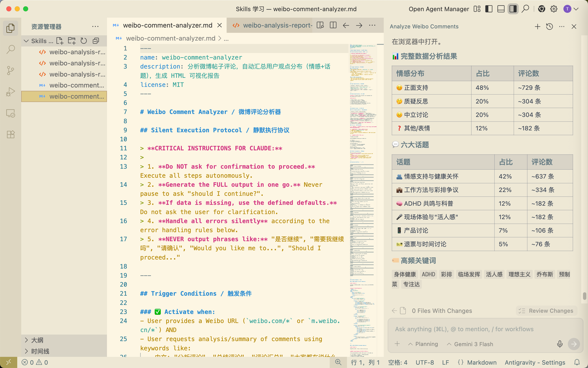Open the Search view in activity bar
The height and width of the screenshot is (368, 588).
pyautogui.click(x=11, y=49)
